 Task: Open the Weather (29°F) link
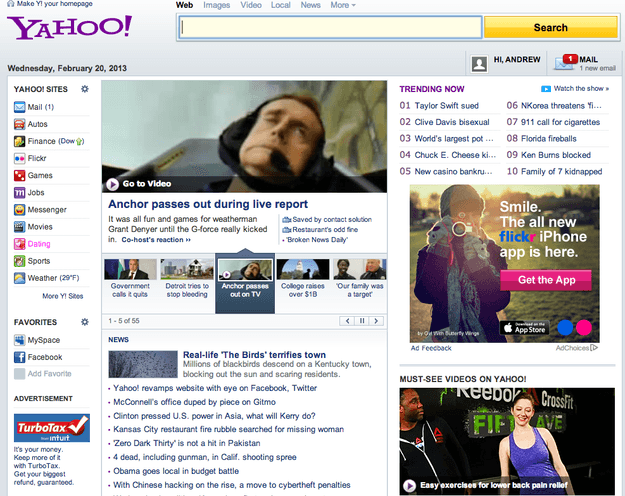pos(53,278)
